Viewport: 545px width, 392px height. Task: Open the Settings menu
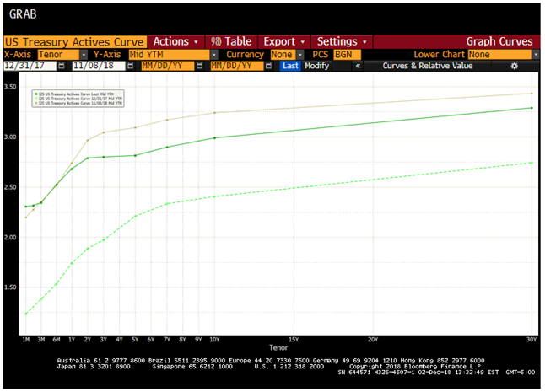(342, 41)
